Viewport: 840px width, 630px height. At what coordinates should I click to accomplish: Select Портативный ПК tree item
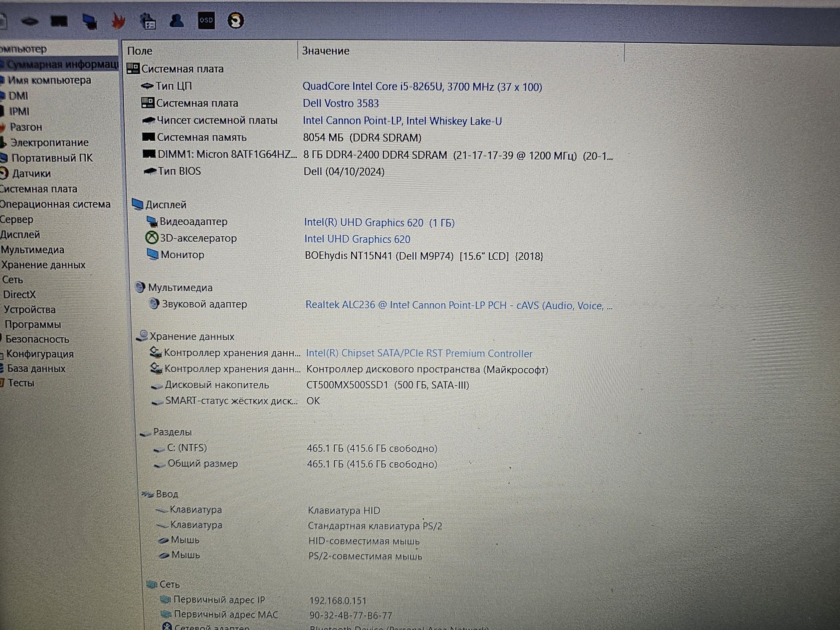(x=52, y=158)
